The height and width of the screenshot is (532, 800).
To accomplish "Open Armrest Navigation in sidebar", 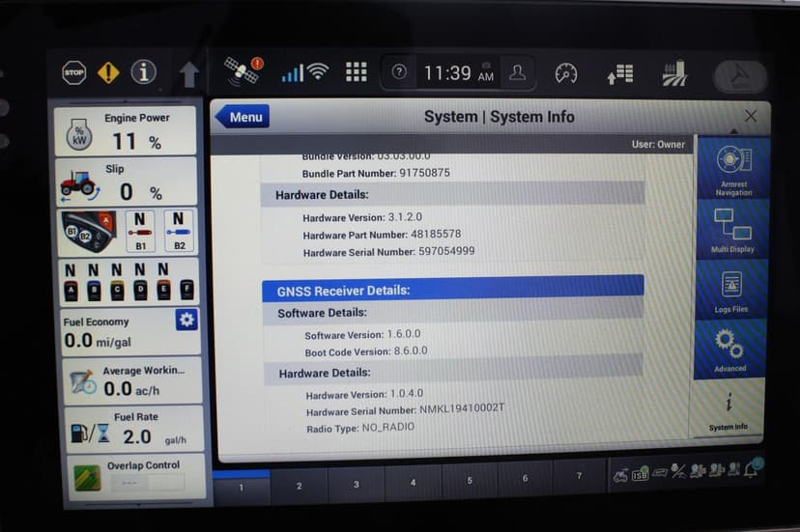I will tap(732, 168).
